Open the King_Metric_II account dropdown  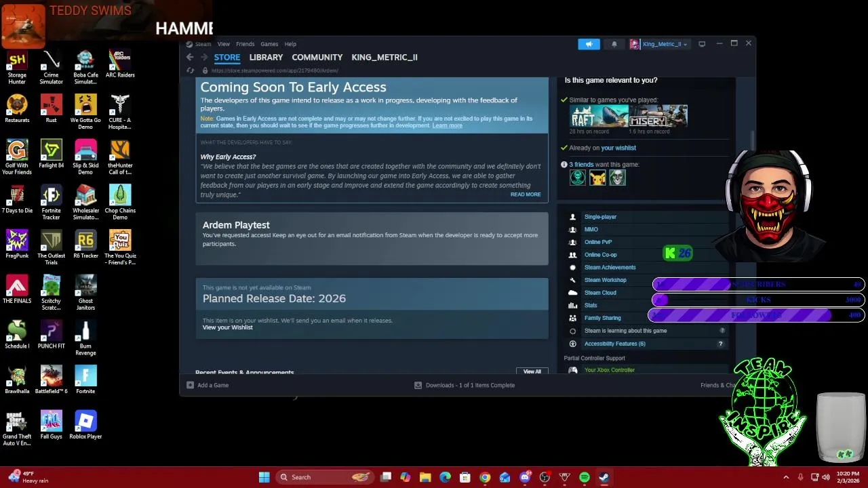pos(659,44)
